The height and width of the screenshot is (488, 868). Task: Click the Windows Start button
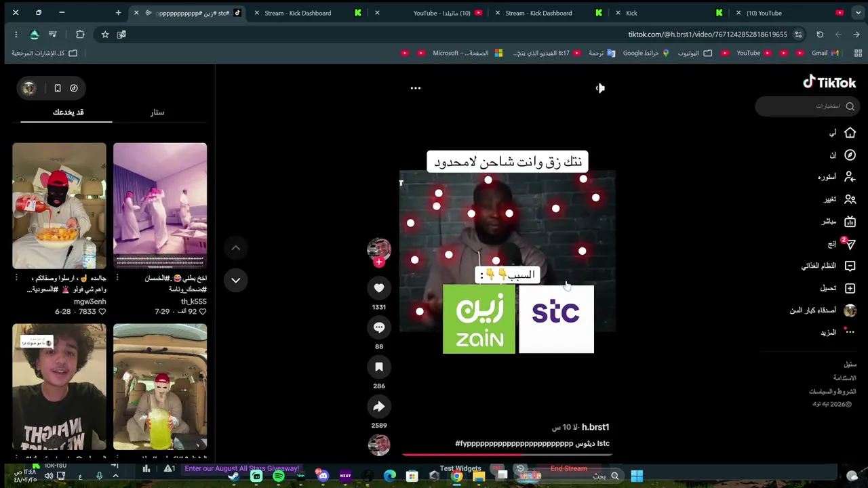[637, 476]
